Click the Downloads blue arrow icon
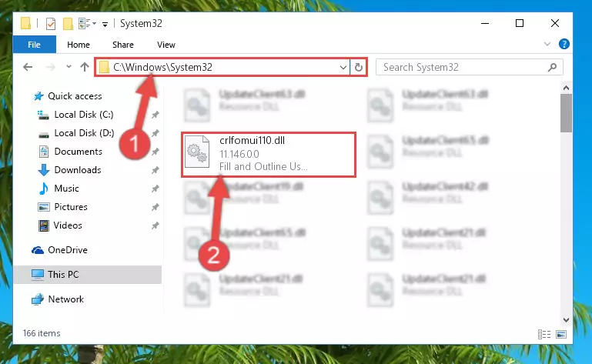 (x=44, y=170)
